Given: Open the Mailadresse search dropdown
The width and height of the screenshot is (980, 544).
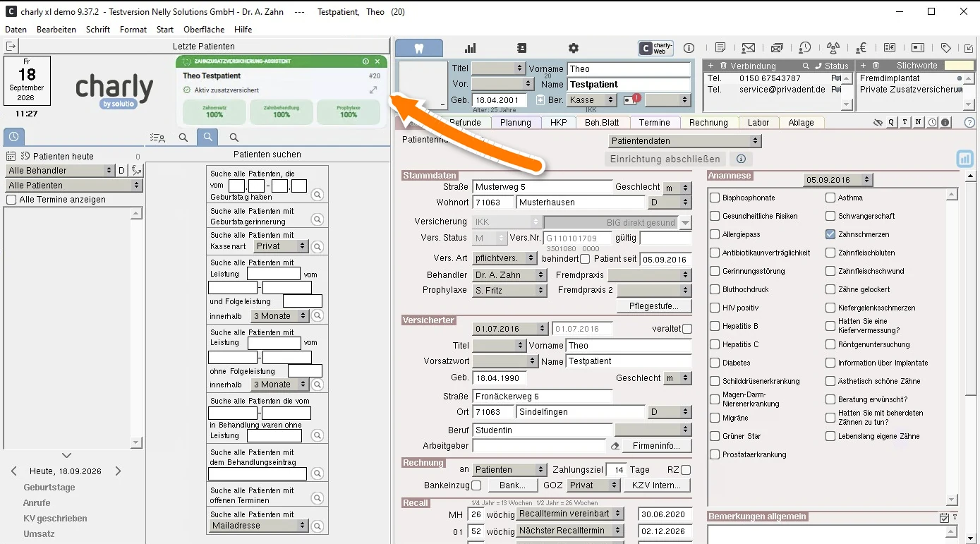Looking at the screenshot, I should point(259,526).
